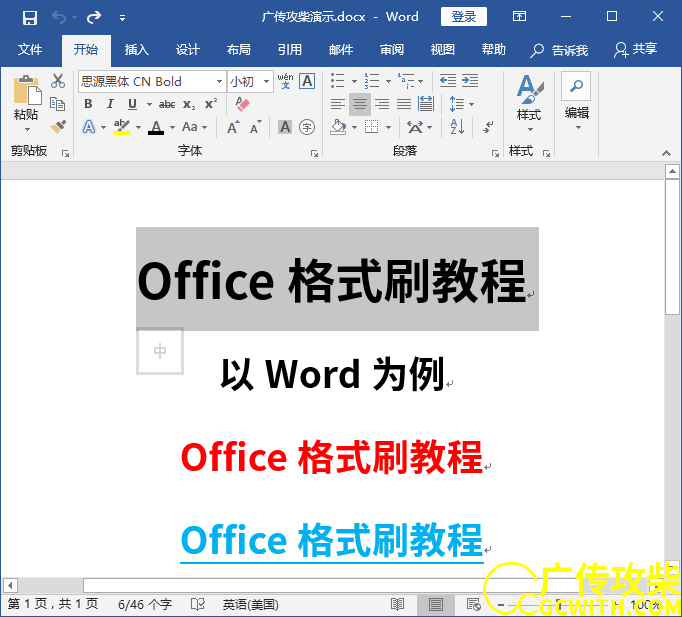The image size is (682, 617).
Task: Sort text with A-Z icon
Action: [457, 127]
